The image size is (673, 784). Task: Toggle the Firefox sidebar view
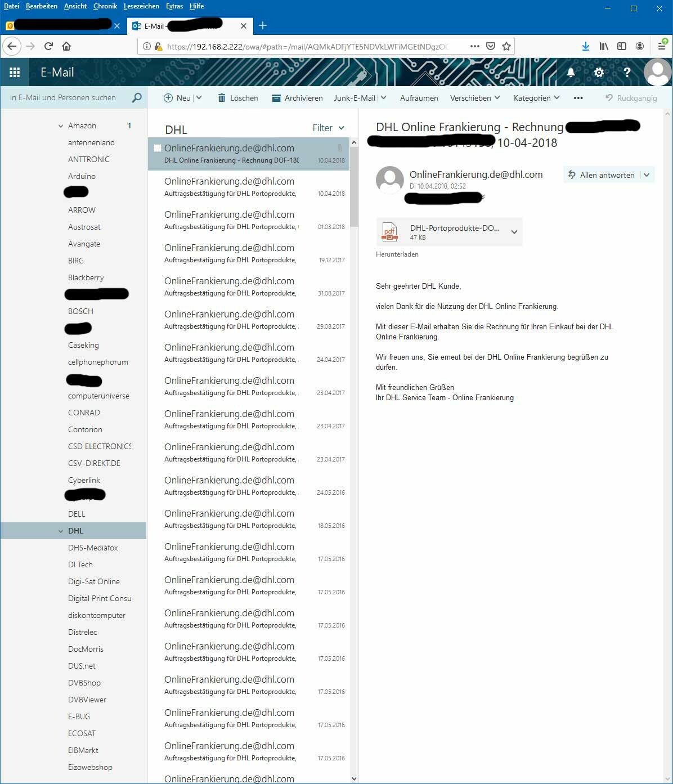pos(622,46)
